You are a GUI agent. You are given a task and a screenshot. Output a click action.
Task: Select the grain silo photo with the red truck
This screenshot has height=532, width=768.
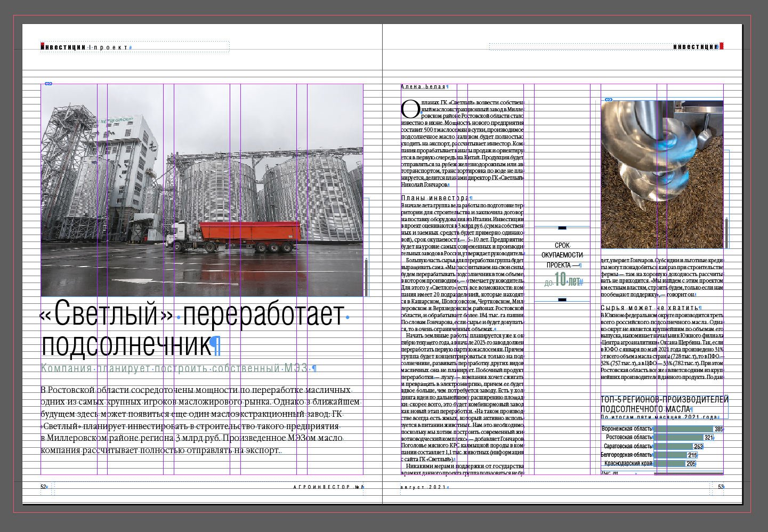202,190
